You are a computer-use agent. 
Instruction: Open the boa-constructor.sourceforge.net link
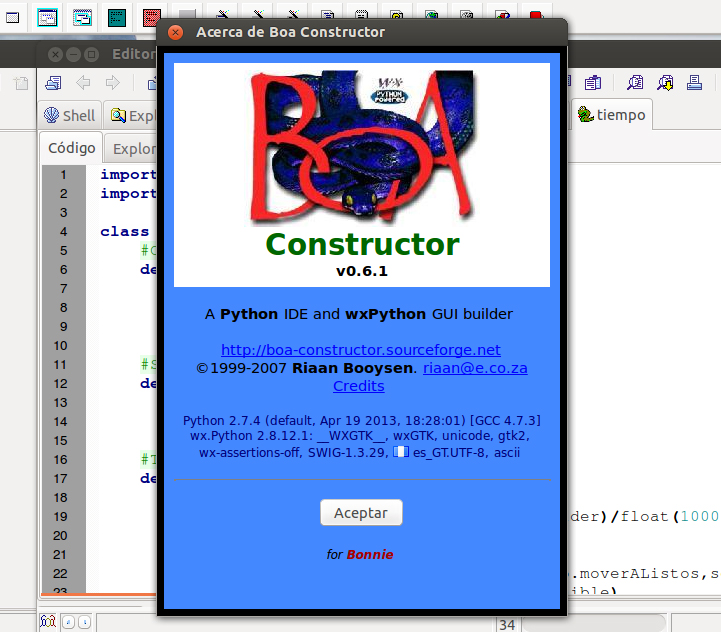tap(360, 350)
